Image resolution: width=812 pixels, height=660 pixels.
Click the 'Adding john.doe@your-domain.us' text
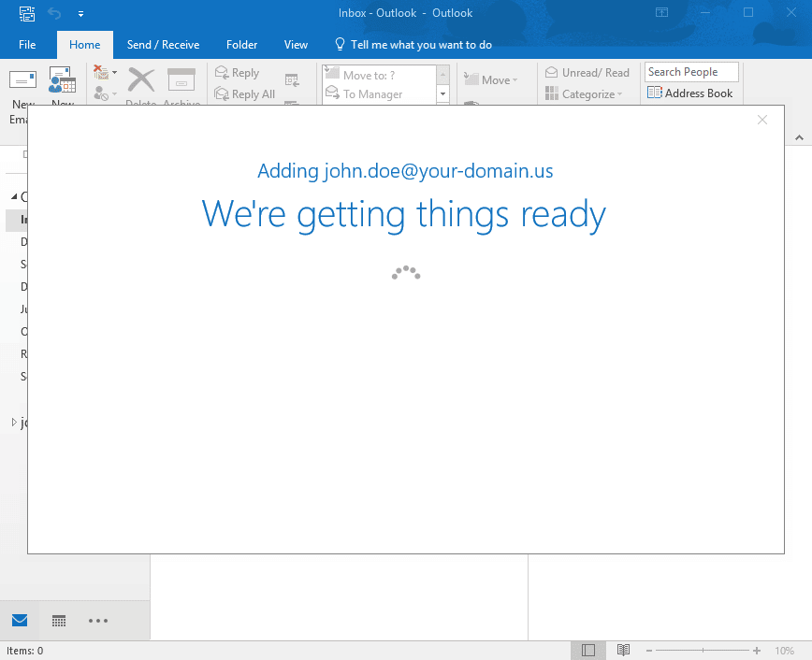click(405, 171)
